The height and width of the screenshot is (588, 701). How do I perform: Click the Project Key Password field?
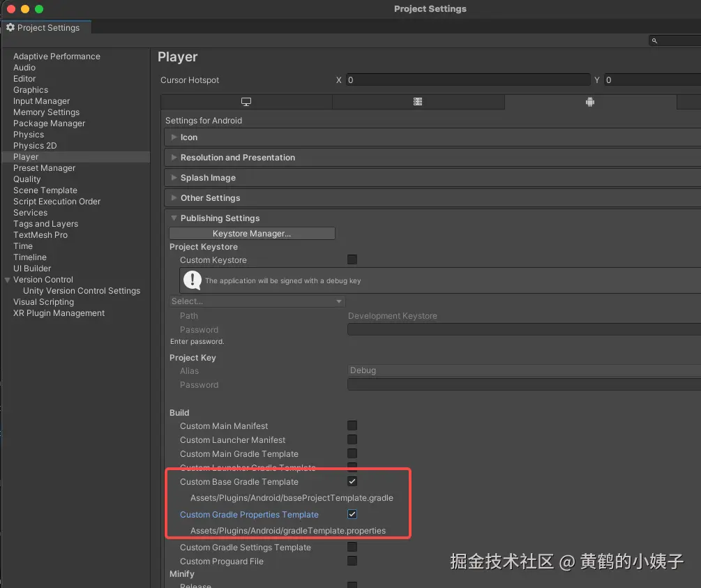pos(524,384)
